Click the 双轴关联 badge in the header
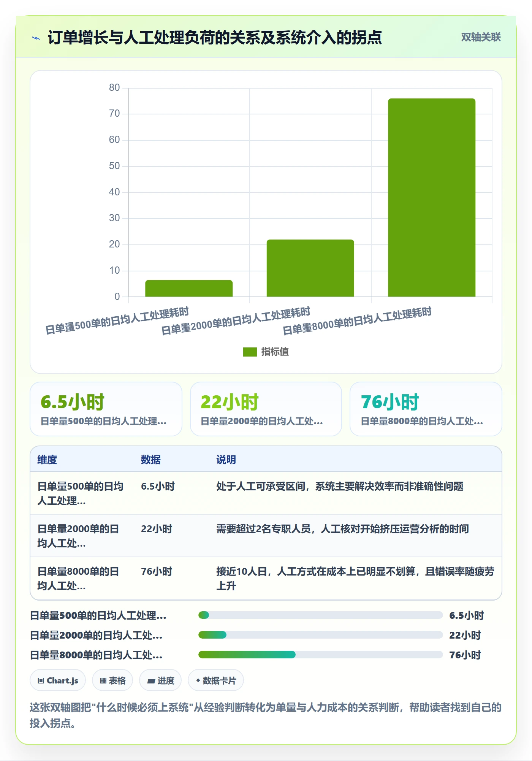This screenshot has height=761, width=532. coord(481,37)
